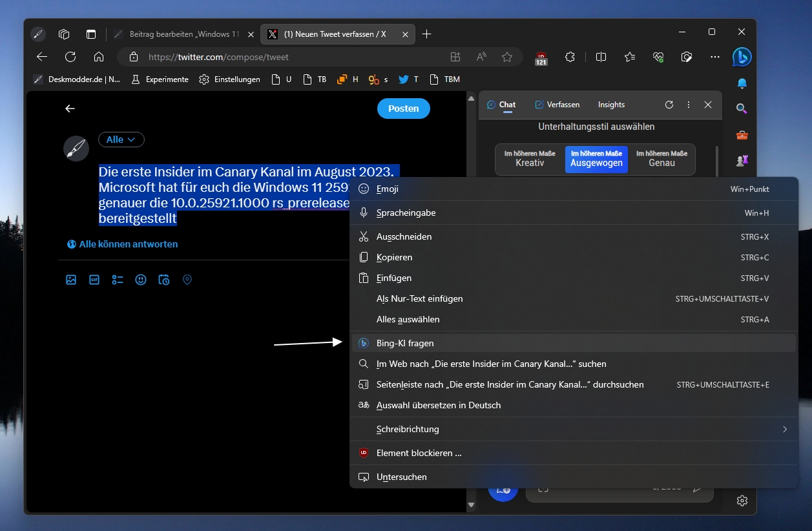Choose Als Nur-Text einfügen
This screenshot has width=812, height=531.
coord(574,298)
